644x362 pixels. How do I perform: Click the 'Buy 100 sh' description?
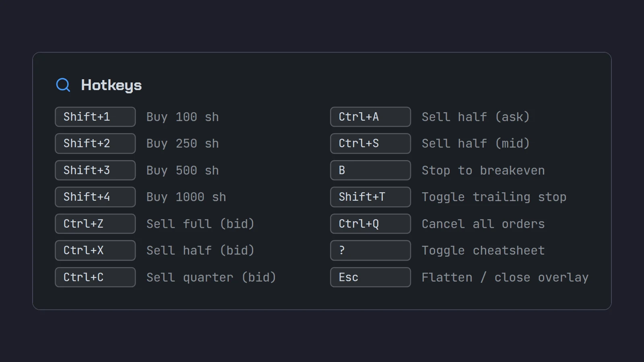click(x=183, y=117)
